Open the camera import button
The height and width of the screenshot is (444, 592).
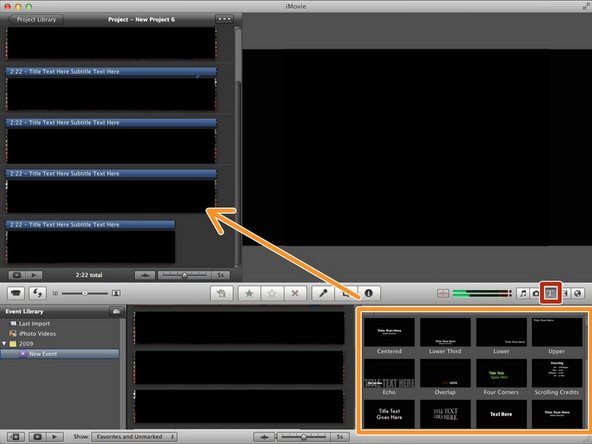point(16,293)
